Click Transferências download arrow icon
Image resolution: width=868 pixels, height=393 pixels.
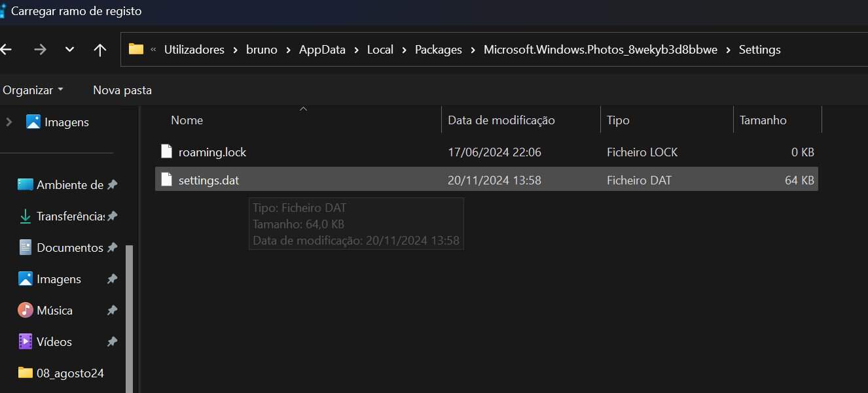26,216
